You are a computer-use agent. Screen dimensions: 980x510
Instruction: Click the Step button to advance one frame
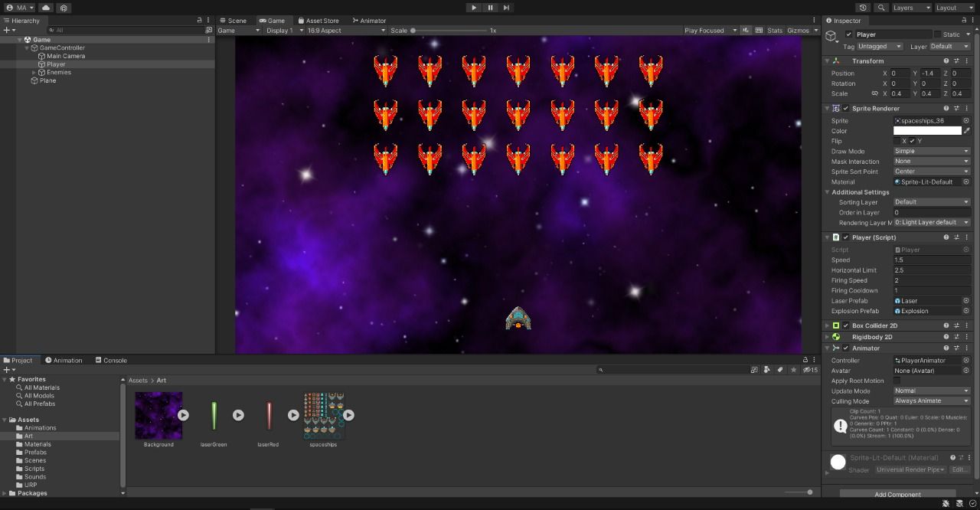point(506,8)
